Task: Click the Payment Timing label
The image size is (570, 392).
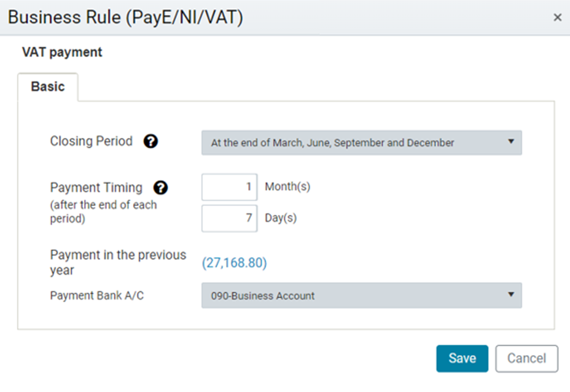Action: pyautogui.click(x=96, y=187)
